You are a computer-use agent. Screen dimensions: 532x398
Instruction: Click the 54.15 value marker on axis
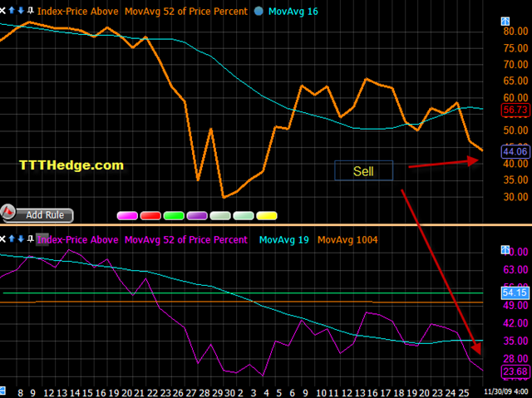(x=515, y=292)
